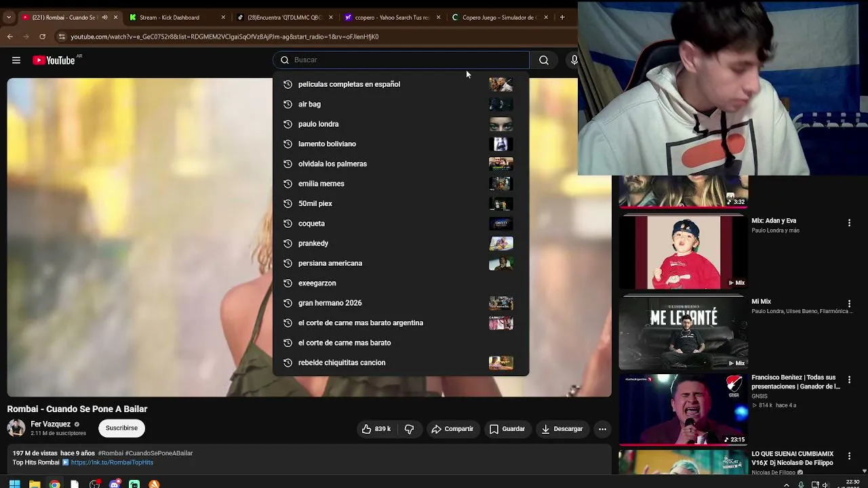Open site information icon in address bar
This screenshot has width=868, height=488.
(62, 37)
